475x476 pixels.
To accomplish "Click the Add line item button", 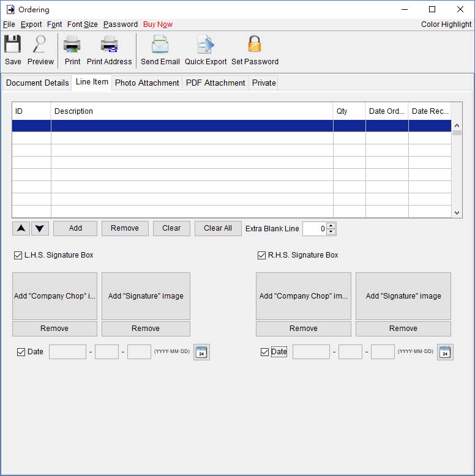I will coord(75,228).
